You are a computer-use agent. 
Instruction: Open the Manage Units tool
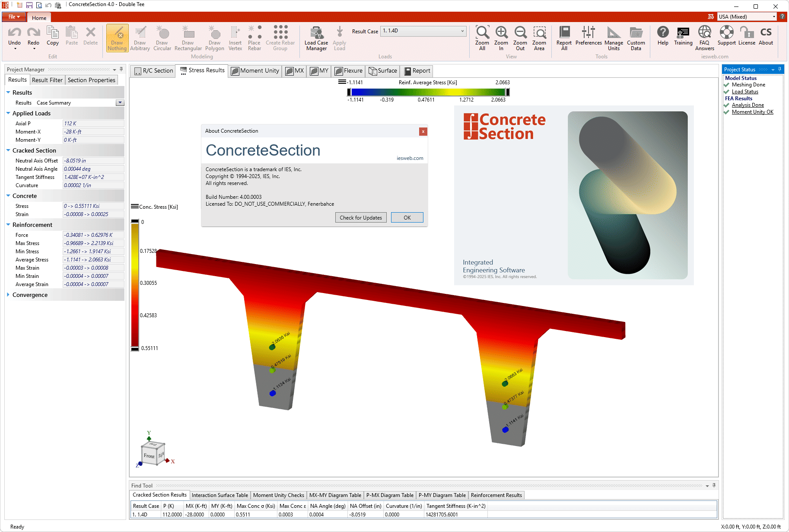614,38
